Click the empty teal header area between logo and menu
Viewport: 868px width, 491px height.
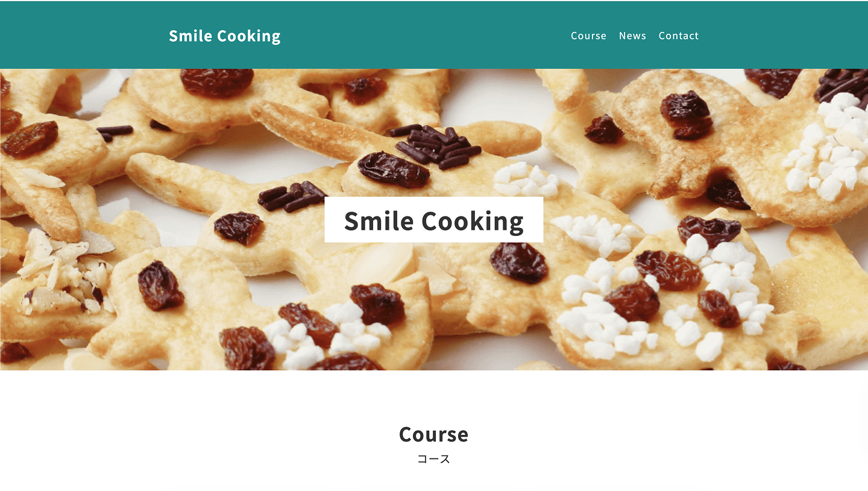(425, 36)
